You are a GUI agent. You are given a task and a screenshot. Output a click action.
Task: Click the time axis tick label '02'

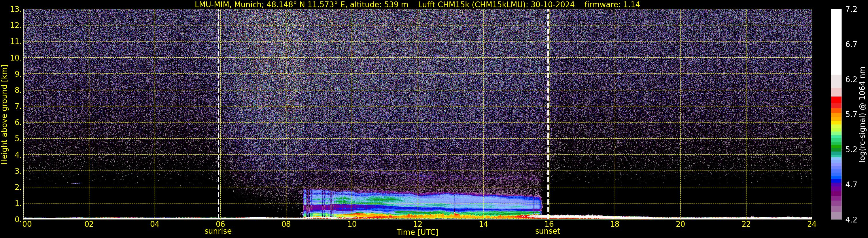(x=89, y=224)
